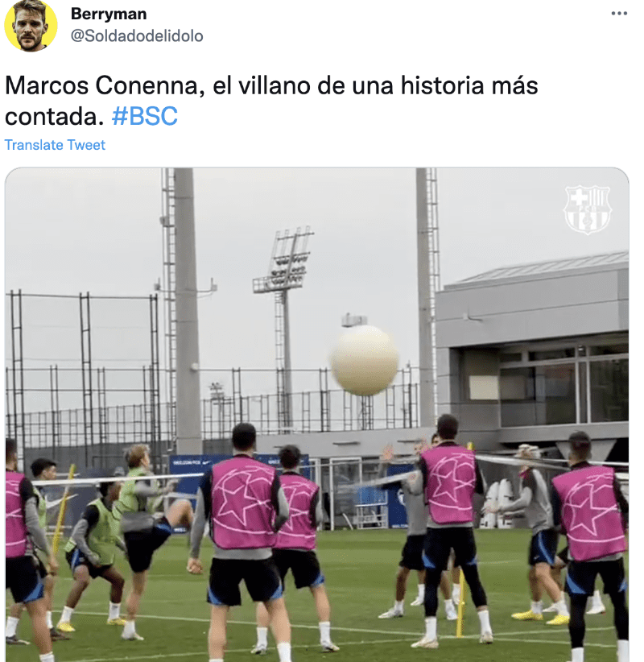644x662 pixels.
Task: Click the white ball in mid-air
Action: click(365, 360)
